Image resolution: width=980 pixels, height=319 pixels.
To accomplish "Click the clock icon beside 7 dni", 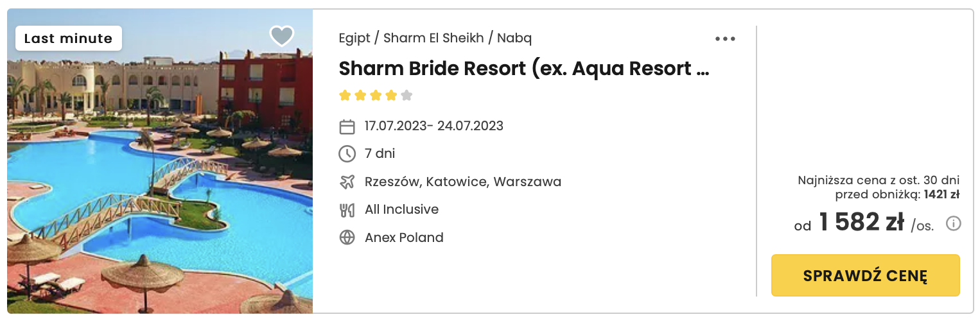I will (x=347, y=154).
